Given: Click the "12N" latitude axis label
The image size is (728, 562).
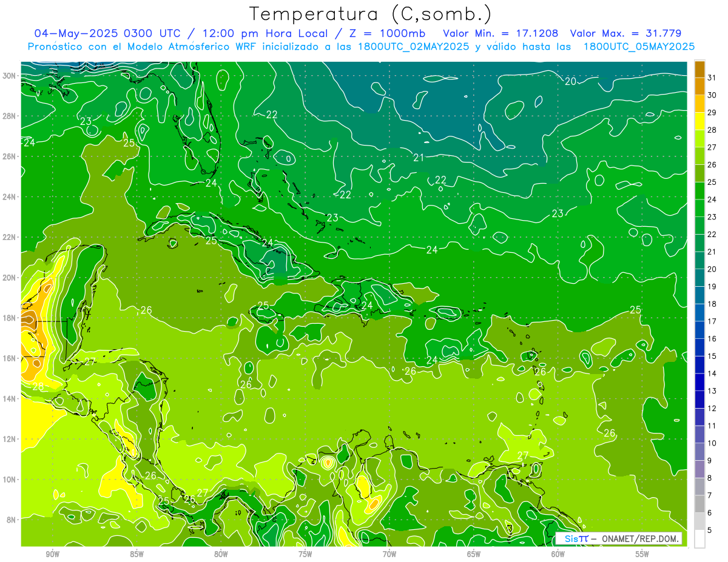Looking at the screenshot, I should tap(9, 439).
